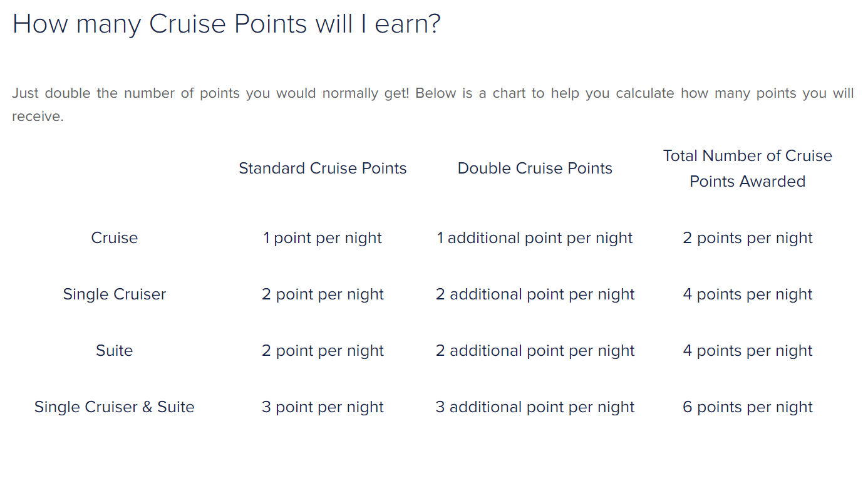Select the Standard Cruise Points column header
The height and width of the screenshot is (488, 868).
(x=323, y=169)
